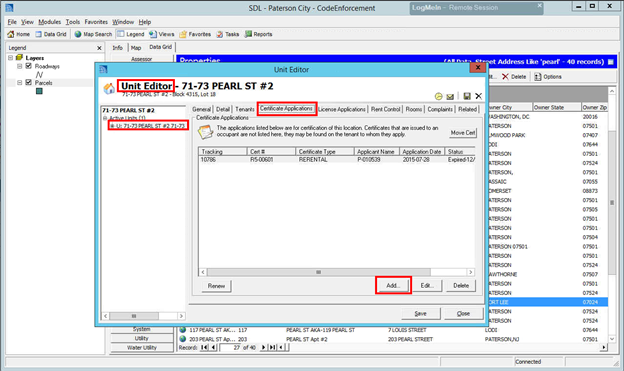
Task: Switch to the Tenants tab
Action: (244, 109)
